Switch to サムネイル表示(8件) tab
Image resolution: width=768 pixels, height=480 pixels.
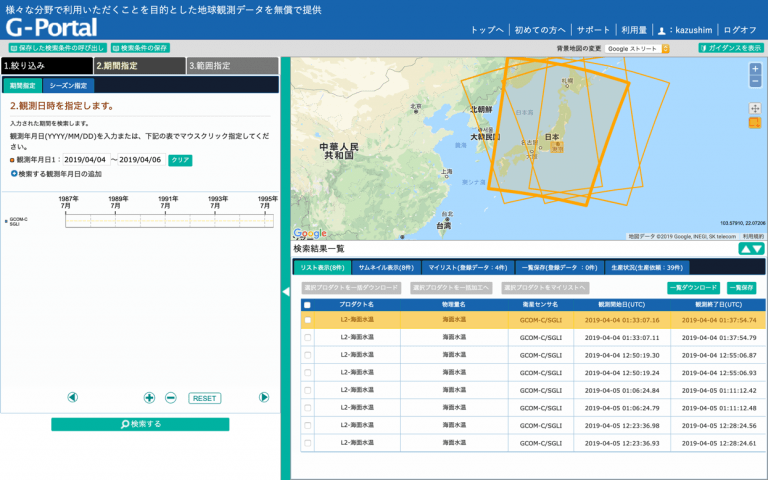point(386,267)
